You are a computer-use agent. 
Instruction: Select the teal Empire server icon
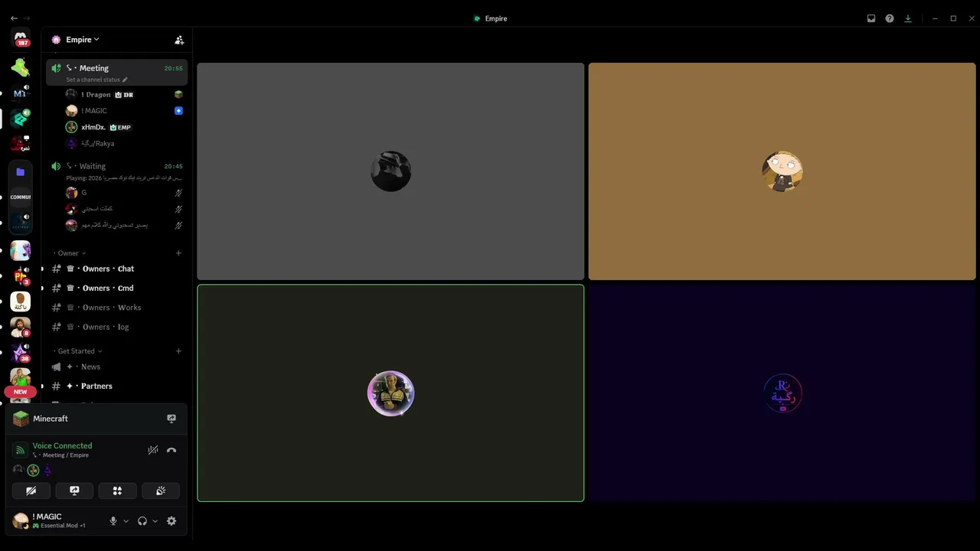[x=21, y=118]
